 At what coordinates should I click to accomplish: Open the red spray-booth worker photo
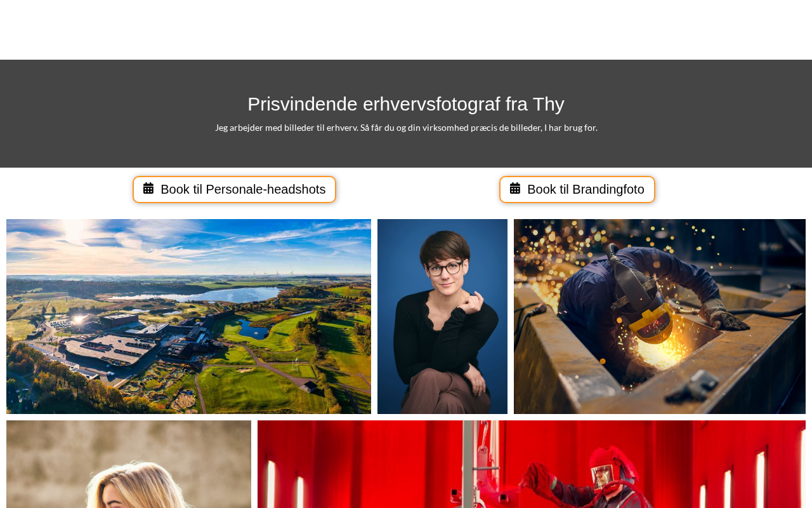coord(532,464)
